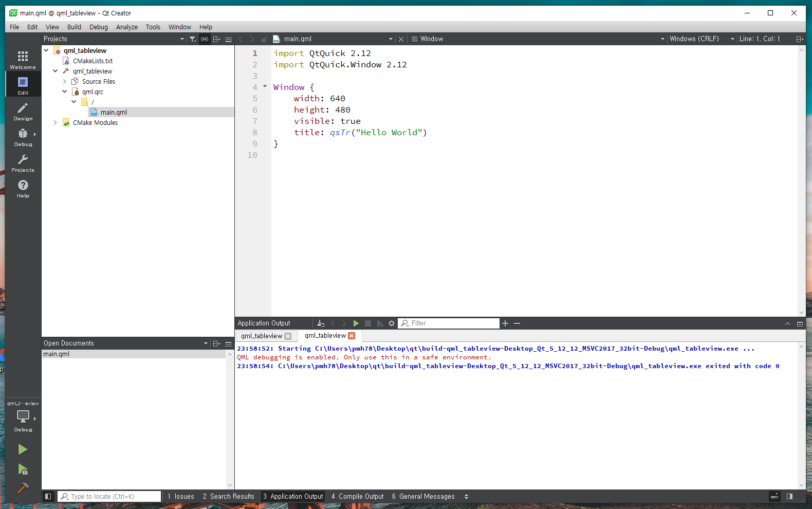The height and width of the screenshot is (509, 812).
Task: Collapse the qml_tableview target node
Action: (x=56, y=71)
